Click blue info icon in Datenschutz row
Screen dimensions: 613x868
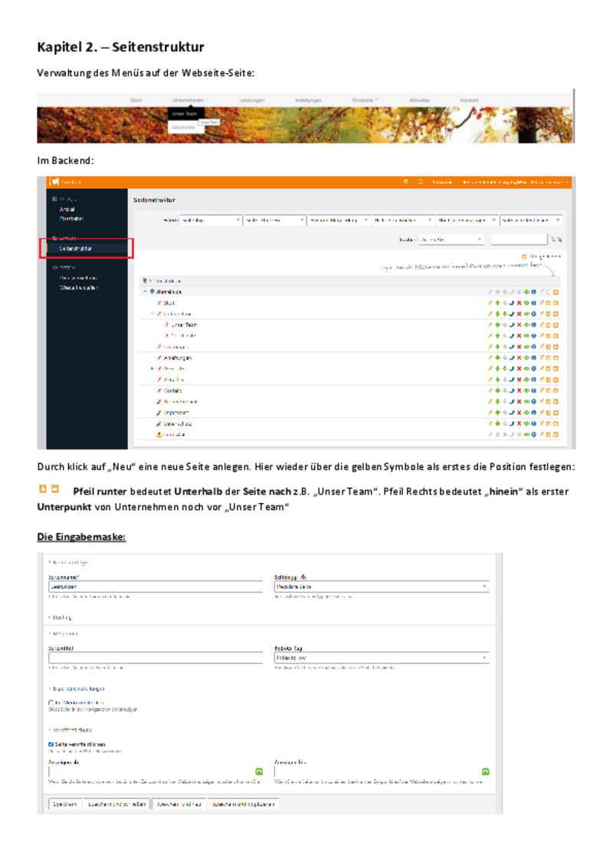pos(534,423)
